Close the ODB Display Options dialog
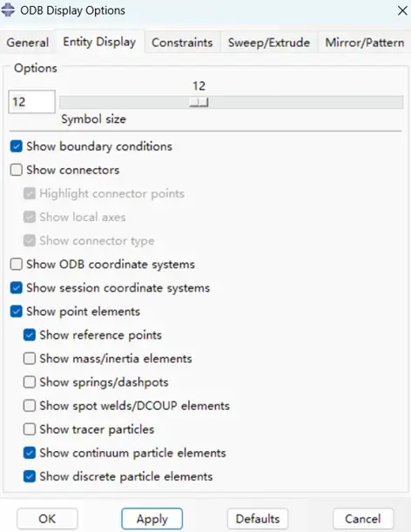Image resolution: width=411 pixels, height=532 pixels. (402, 10)
